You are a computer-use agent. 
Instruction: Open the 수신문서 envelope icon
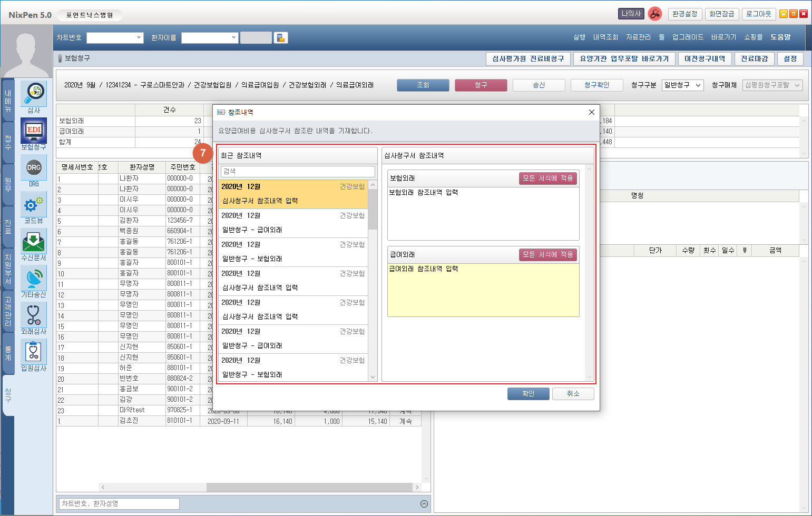(x=34, y=242)
